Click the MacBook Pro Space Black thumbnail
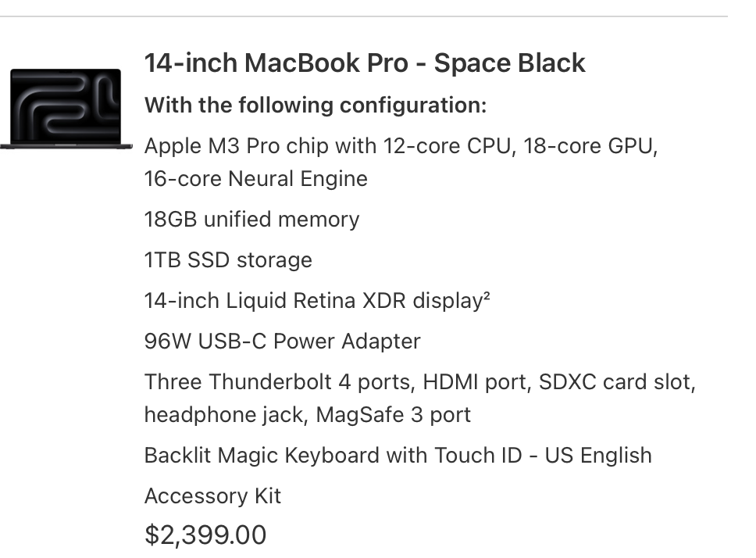The image size is (756, 558). 66,109
